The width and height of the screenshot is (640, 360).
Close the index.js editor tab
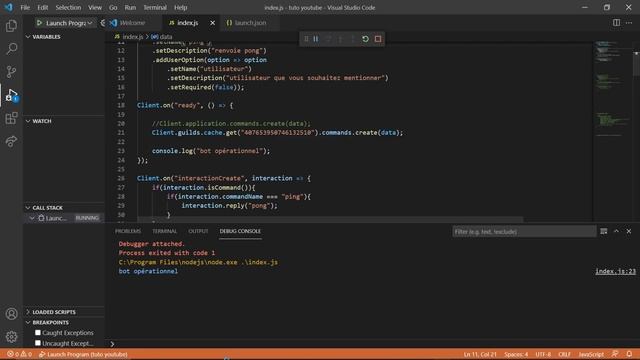[213, 23]
